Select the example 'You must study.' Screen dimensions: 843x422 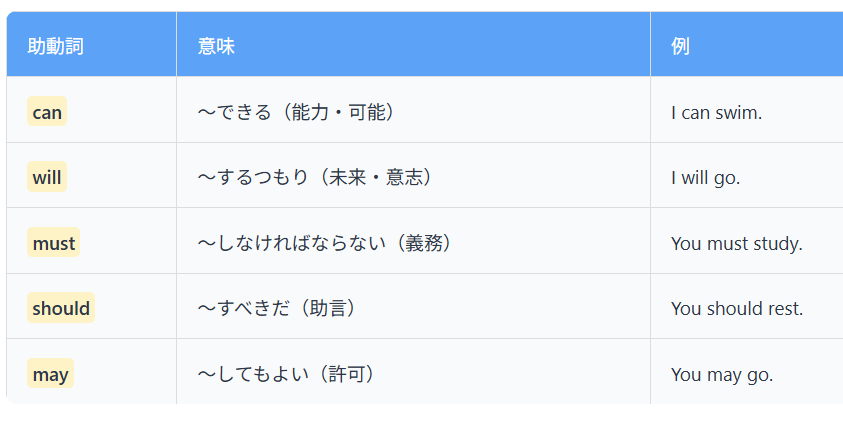pos(736,243)
